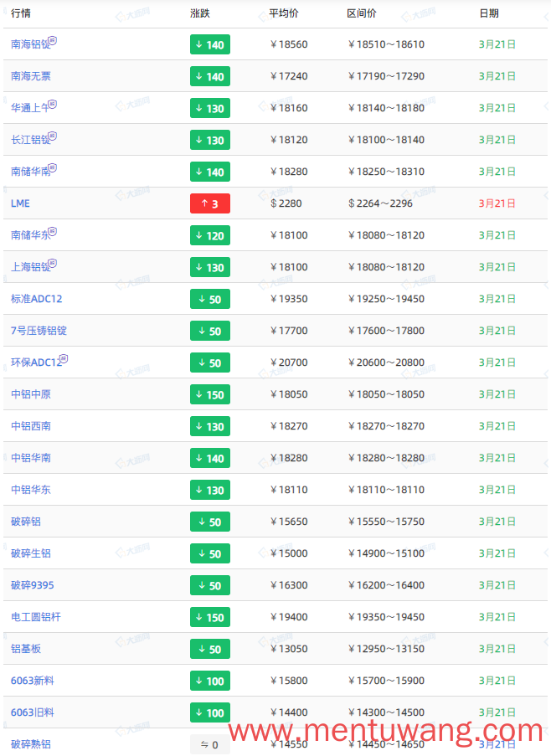This screenshot has width=551, height=756.
Task: Open the 6063新料 quote link
Action: pyautogui.click(x=33, y=681)
